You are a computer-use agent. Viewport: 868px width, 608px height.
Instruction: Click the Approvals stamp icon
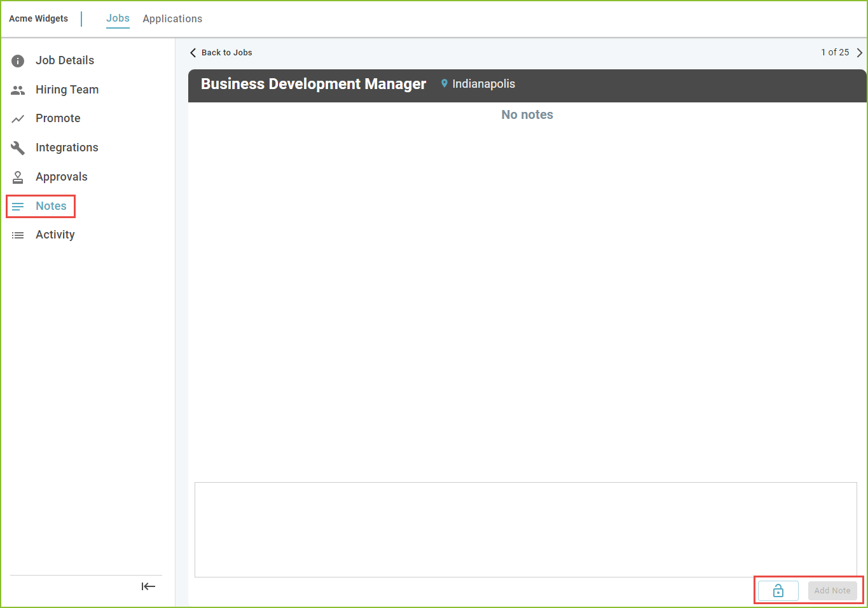pyautogui.click(x=18, y=177)
